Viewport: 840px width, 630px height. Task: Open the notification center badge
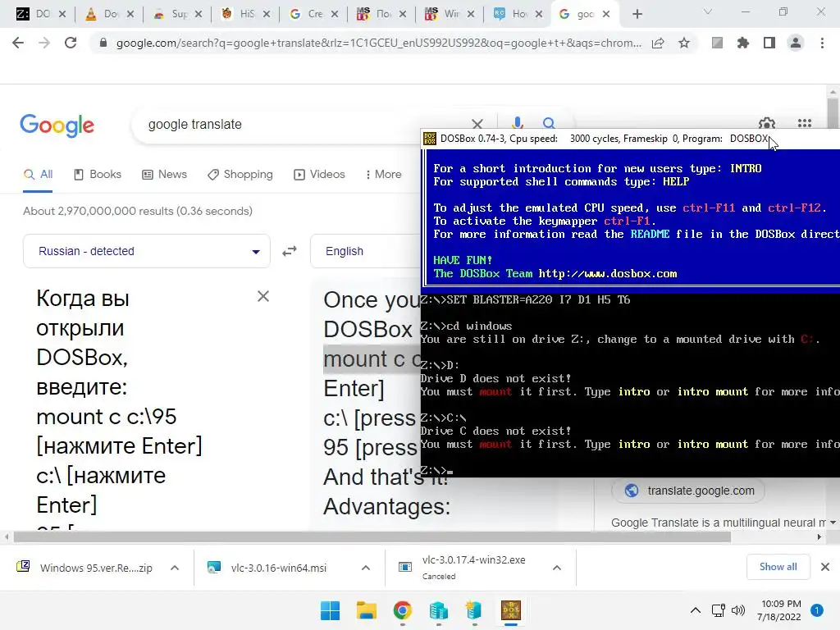817,610
